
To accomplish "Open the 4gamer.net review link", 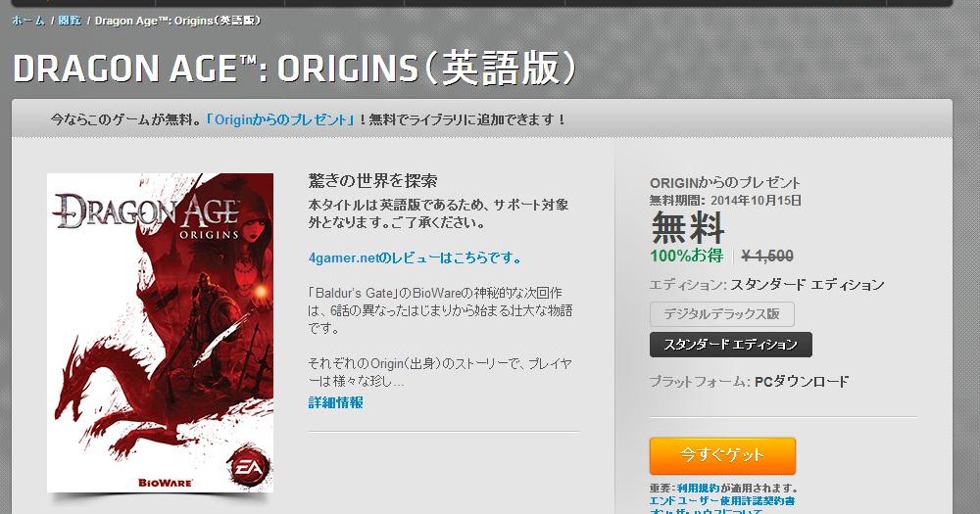I will pyautogui.click(x=415, y=257).
